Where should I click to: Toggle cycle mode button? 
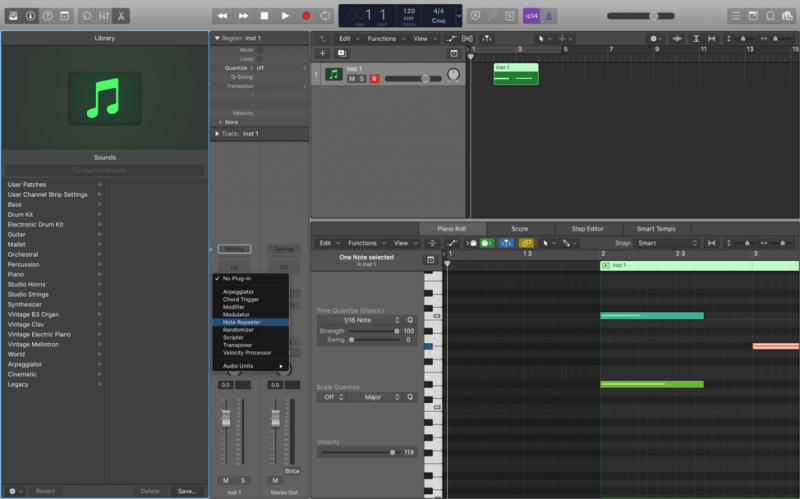pos(325,16)
